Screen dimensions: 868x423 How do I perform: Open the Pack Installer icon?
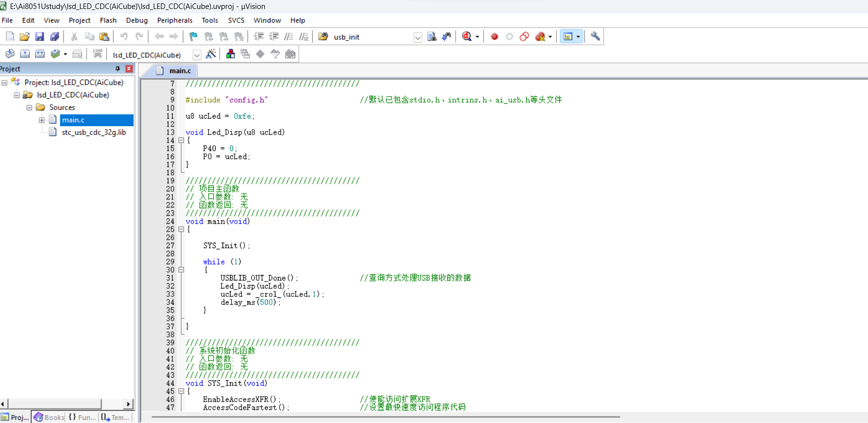[x=290, y=54]
